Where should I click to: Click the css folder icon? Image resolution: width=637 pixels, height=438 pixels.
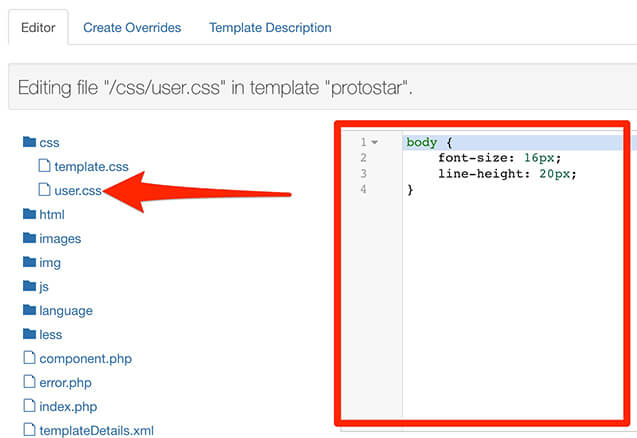click(29, 143)
